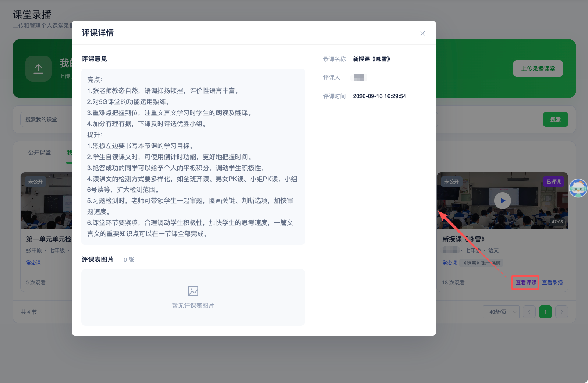The width and height of the screenshot is (588, 383).
Task: Click the 上传录播课堂 button
Action: [x=538, y=69]
